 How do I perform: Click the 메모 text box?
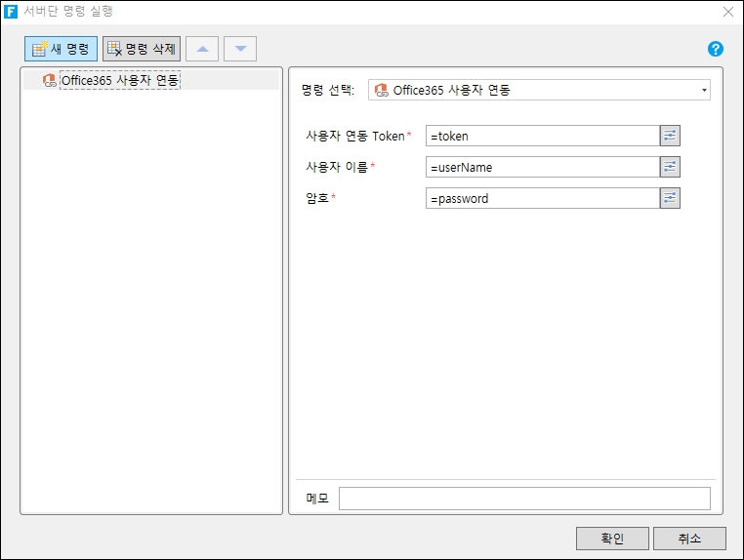pos(523,499)
